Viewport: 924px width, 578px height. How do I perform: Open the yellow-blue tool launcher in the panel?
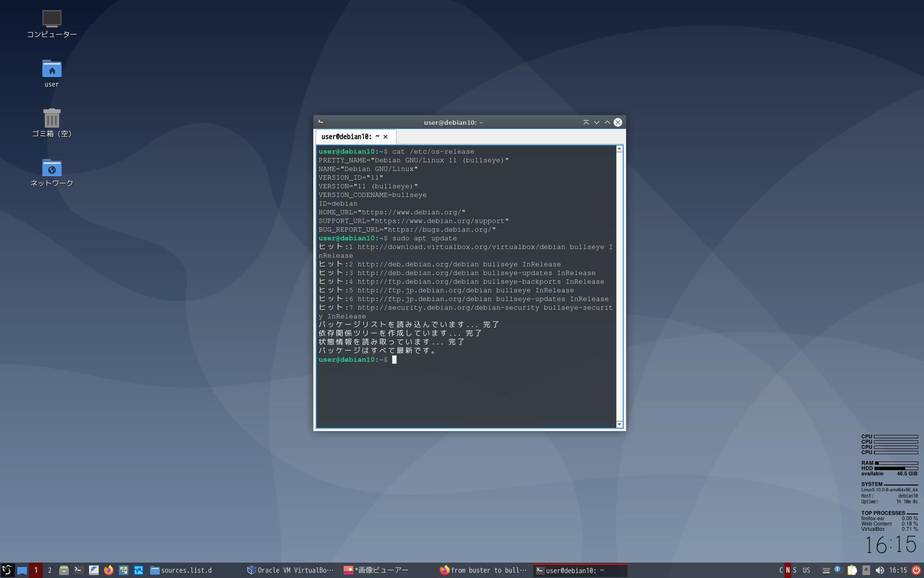pos(123,570)
